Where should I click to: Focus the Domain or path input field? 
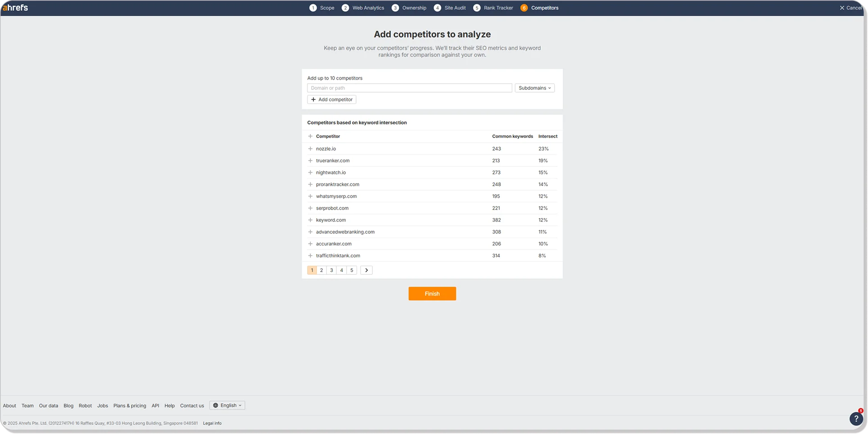(x=410, y=88)
